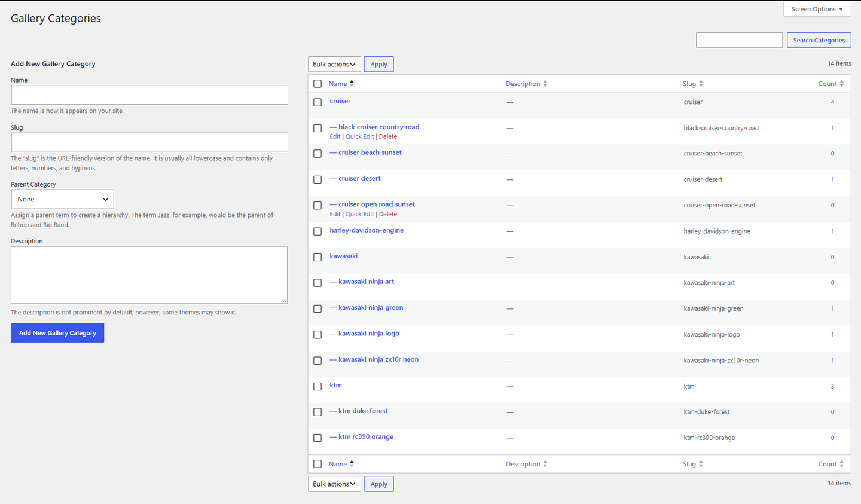861x504 pixels.
Task: Click the kawasaki-ninja-logo slug text
Action: click(x=712, y=335)
